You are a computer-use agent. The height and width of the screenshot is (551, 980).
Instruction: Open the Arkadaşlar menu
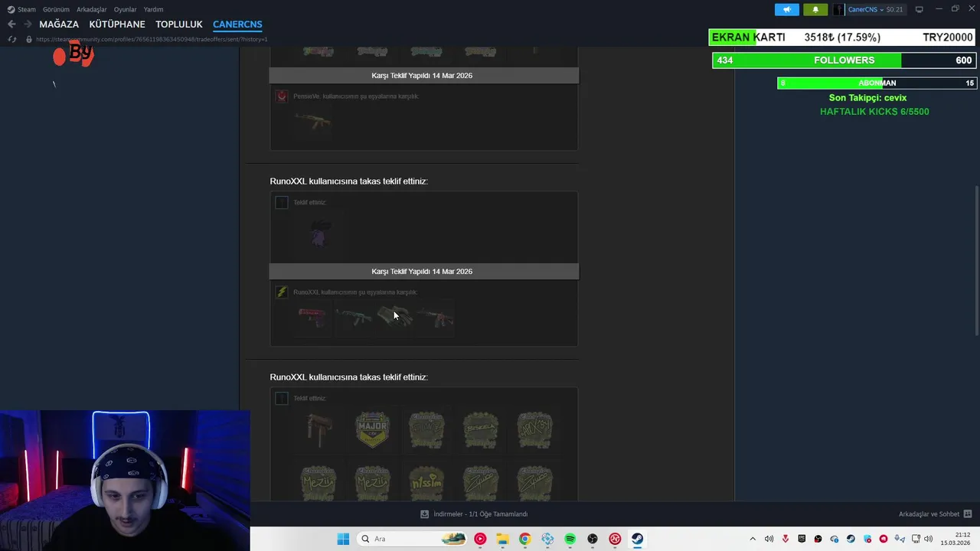pos(91,9)
